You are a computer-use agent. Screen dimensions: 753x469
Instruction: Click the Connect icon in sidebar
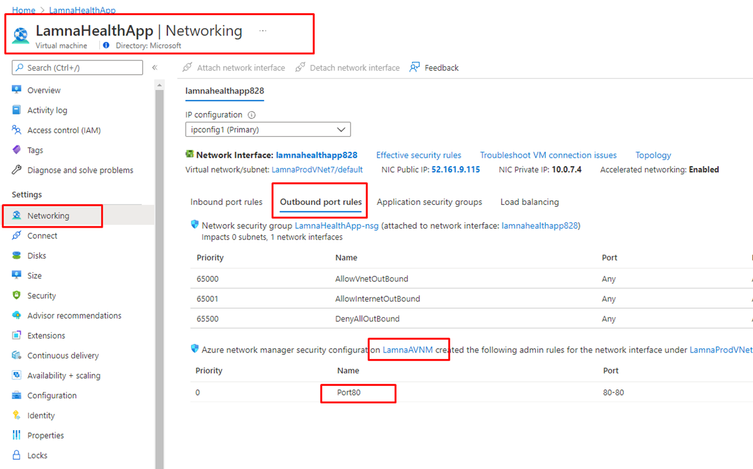coord(16,235)
